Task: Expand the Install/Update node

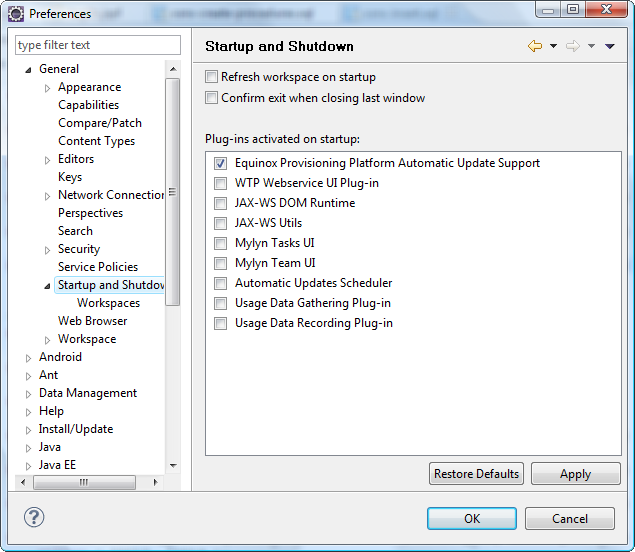Action: 28,431
